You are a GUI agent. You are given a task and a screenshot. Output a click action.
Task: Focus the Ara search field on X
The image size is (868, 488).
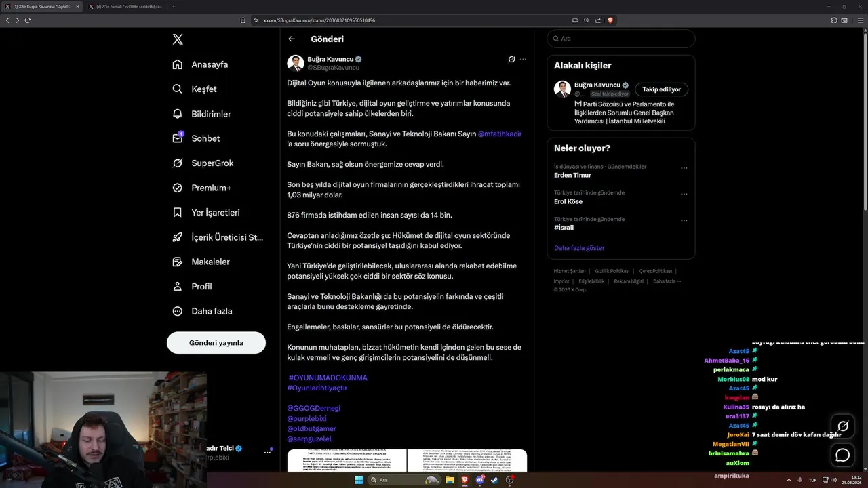(621, 39)
